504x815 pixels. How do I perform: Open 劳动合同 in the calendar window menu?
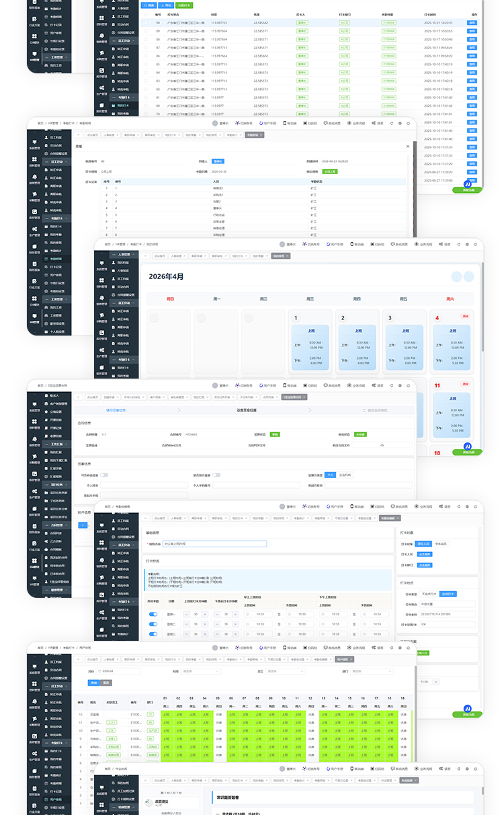tap(125, 287)
